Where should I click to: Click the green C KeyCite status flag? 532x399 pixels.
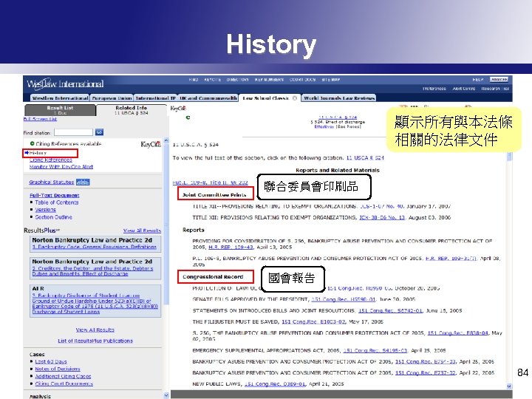pyautogui.click(x=188, y=117)
